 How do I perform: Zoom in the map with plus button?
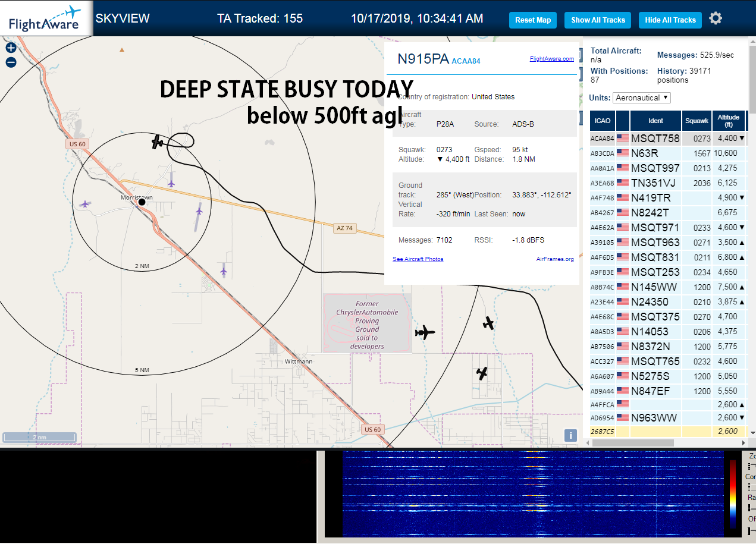[11, 48]
